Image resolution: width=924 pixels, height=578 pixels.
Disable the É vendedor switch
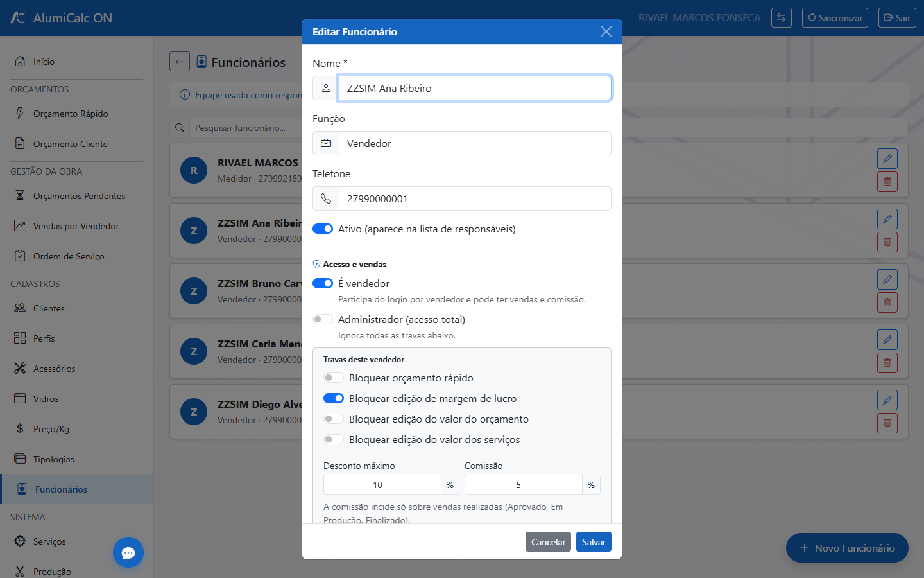click(x=323, y=283)
